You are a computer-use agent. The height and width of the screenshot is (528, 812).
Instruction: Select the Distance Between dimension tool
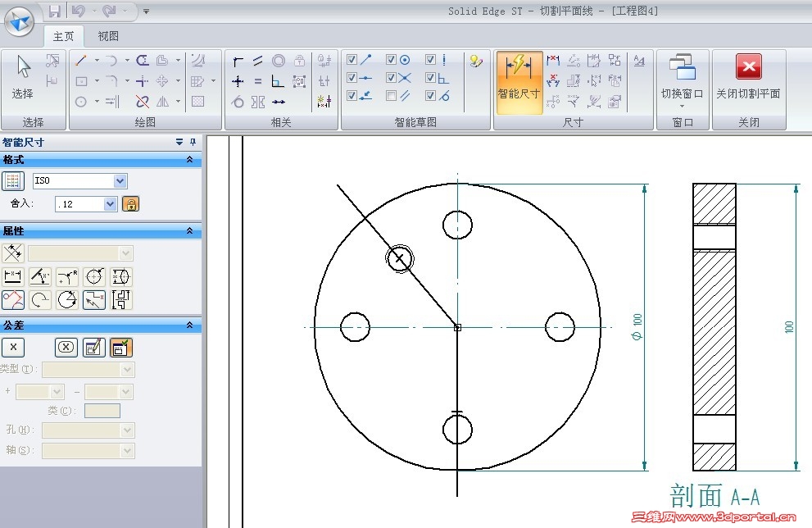pos(553,61)
